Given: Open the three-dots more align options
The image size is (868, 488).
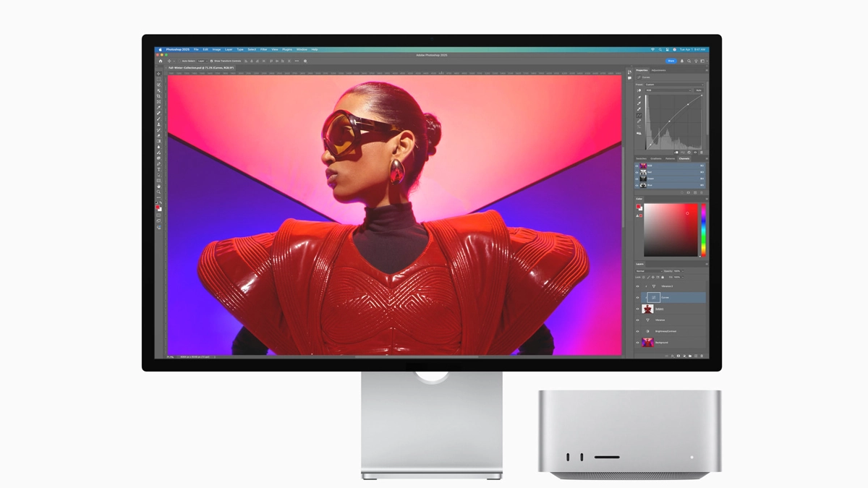Looking at the screenshot, I should (x=297, y=61).
